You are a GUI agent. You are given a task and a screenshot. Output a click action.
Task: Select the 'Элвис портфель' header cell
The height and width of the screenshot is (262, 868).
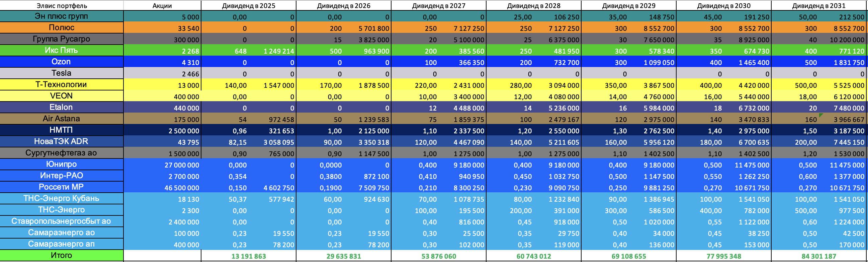click(61, 6)
